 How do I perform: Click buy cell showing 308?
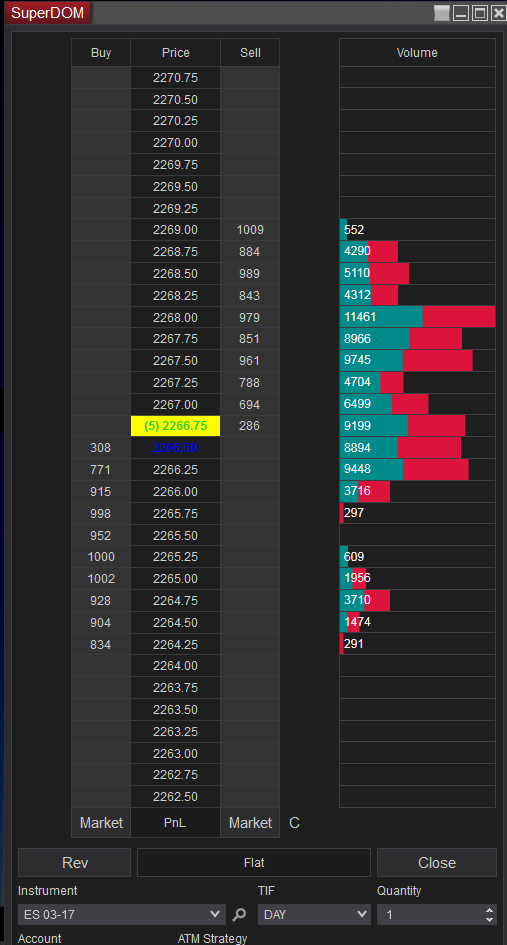(x=101, y=448)
